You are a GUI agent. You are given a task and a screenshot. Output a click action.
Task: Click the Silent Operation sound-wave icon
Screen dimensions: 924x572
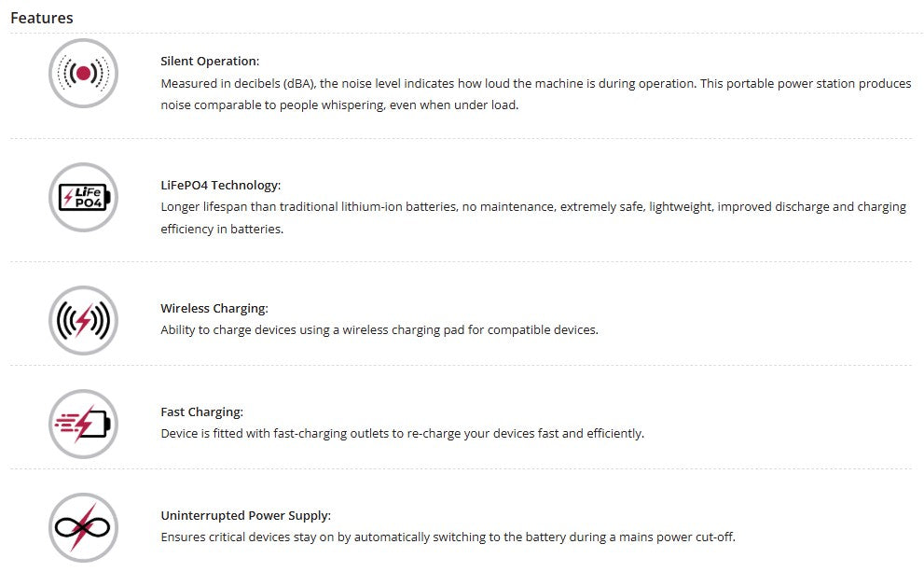tap(83, 73)
